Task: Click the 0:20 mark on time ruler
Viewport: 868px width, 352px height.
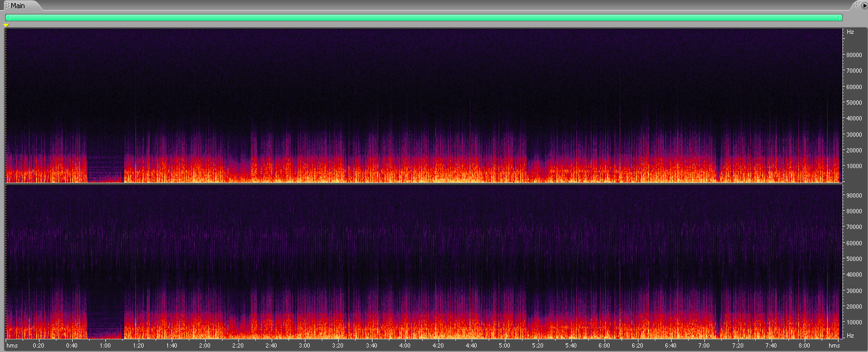Action: click(39, 346)
